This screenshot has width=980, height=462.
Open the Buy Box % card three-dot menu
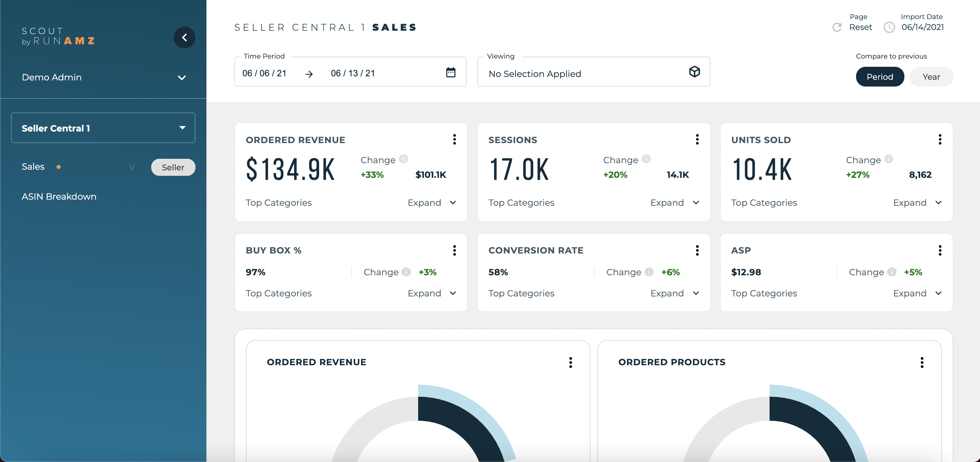[x=454, y=250]
